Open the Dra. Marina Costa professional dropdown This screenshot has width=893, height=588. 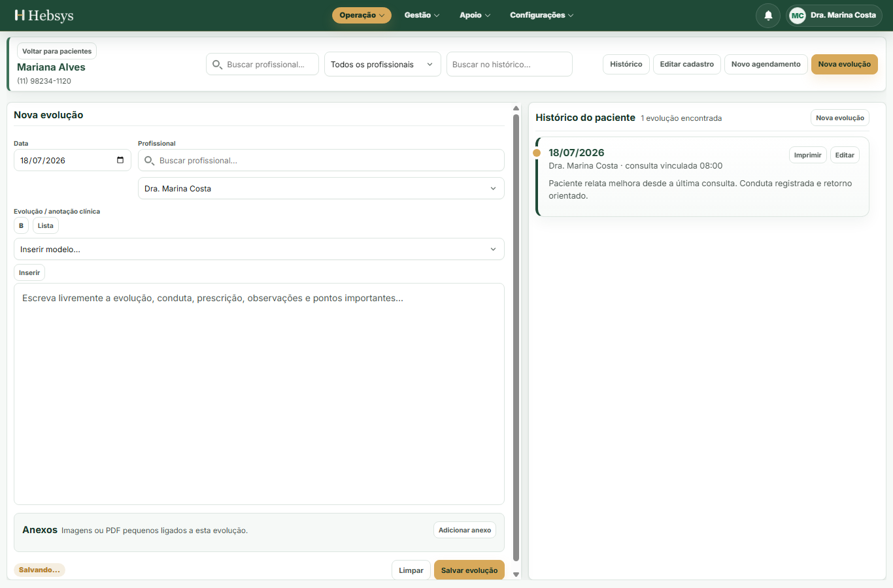click(x=321, y=188)
